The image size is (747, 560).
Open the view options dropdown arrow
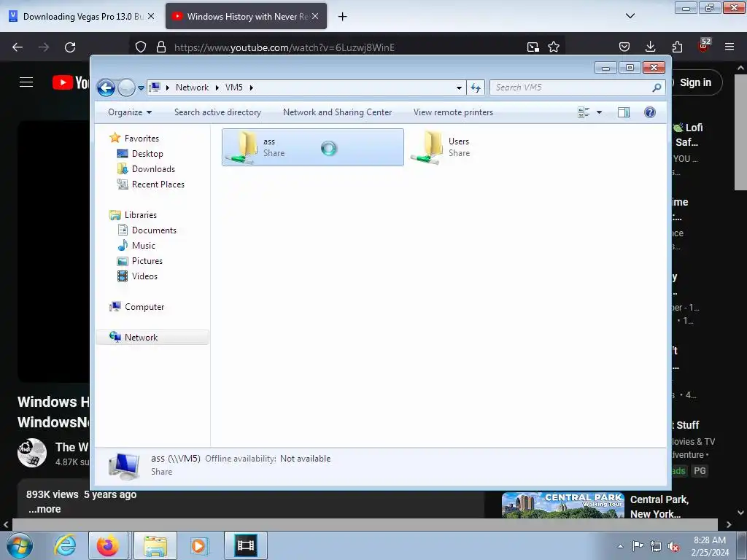coord(600,112)
